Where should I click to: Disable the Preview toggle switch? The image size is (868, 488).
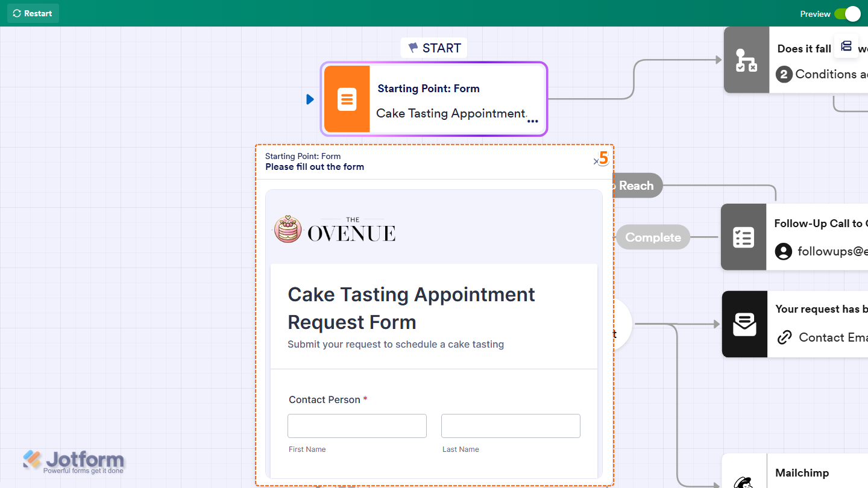849,14
